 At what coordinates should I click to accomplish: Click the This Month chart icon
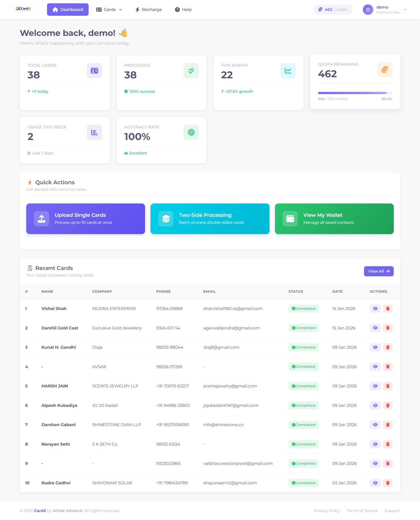coord(288,71)
